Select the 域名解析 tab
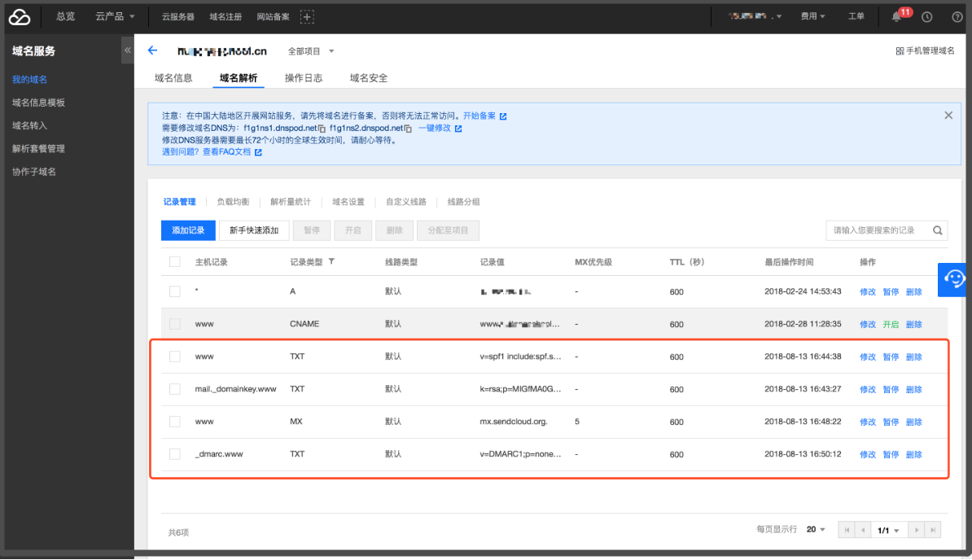The width and height of the screenshot is (972, 560). [x=239, y=78]
